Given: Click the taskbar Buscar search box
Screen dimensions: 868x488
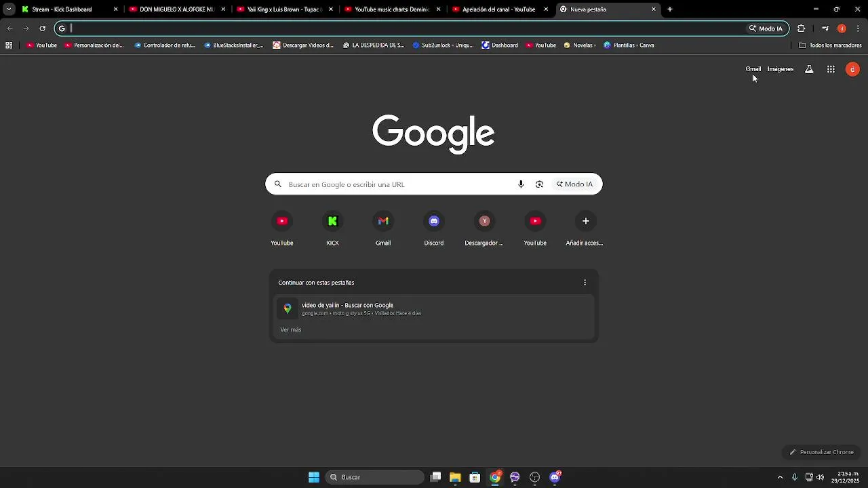Looking at the screenshot, I should [375, 477].
